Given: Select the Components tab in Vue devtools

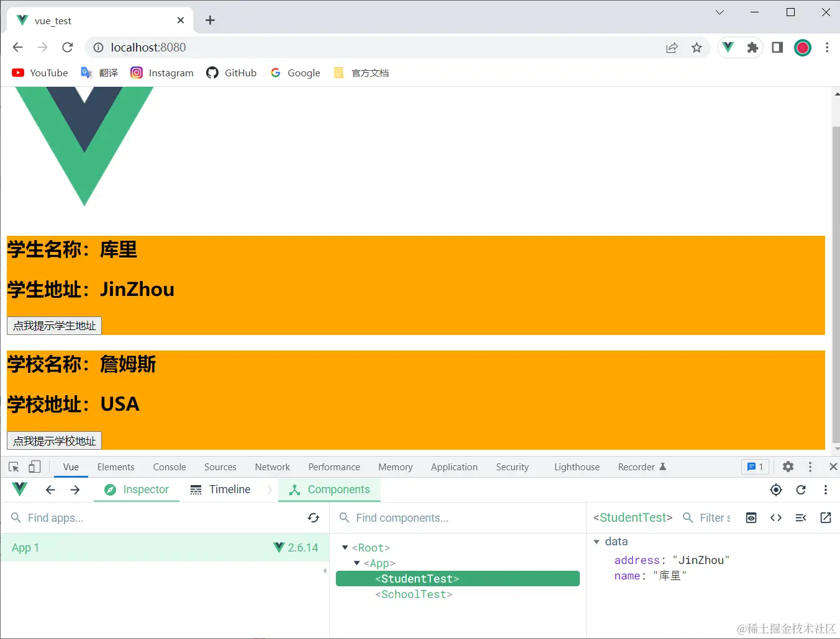Looking at the screenshot, I should [x=330, y=489].
